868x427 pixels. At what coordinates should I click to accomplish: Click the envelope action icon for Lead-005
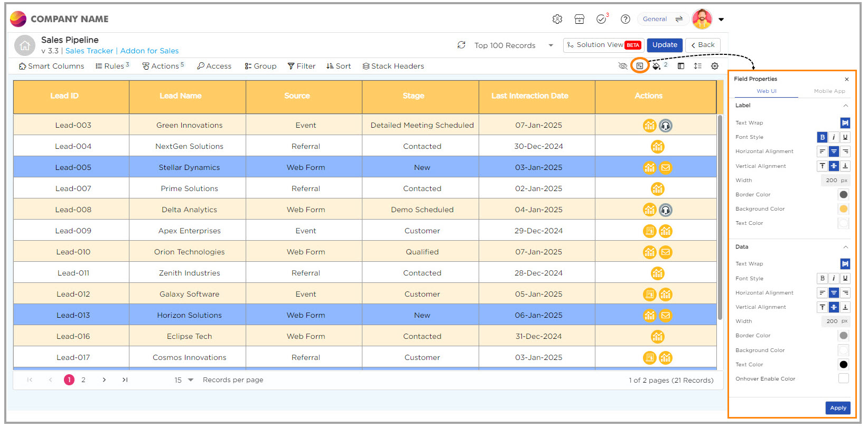coord(666,168)
